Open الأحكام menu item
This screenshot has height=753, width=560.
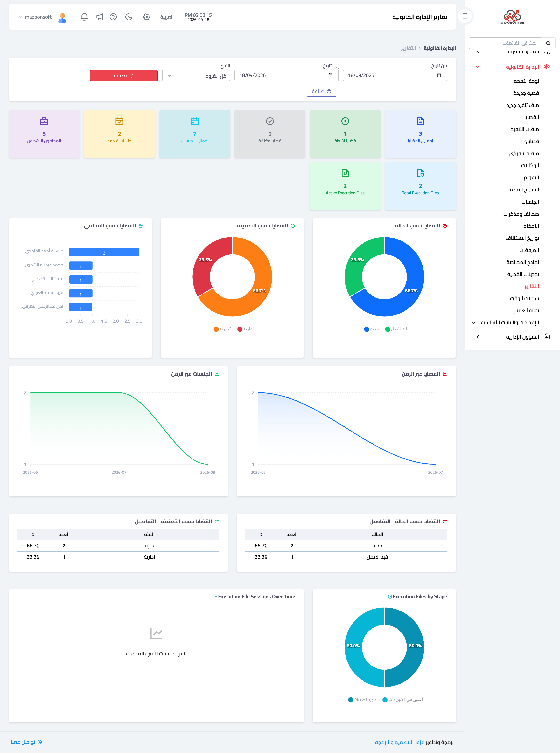[x=531, y=226]
